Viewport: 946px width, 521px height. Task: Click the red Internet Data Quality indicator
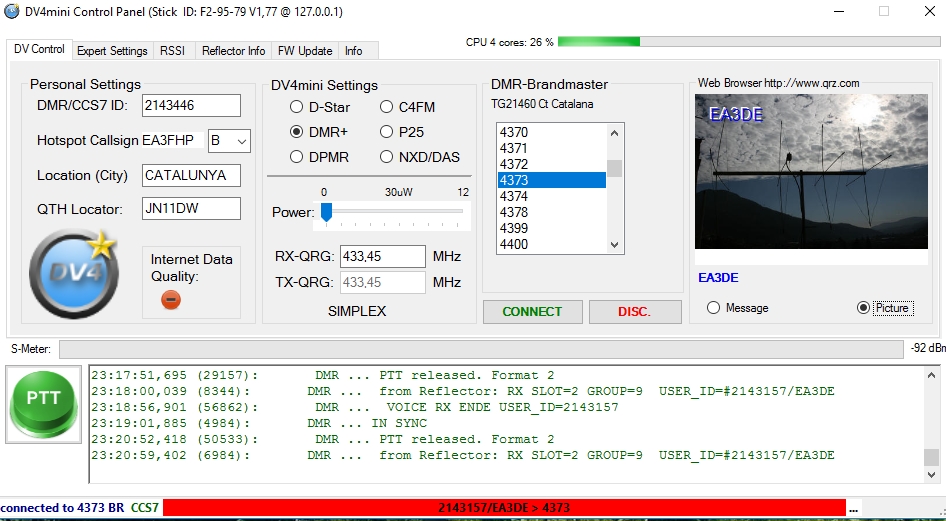pyautogui.click(x=171, y=299)
